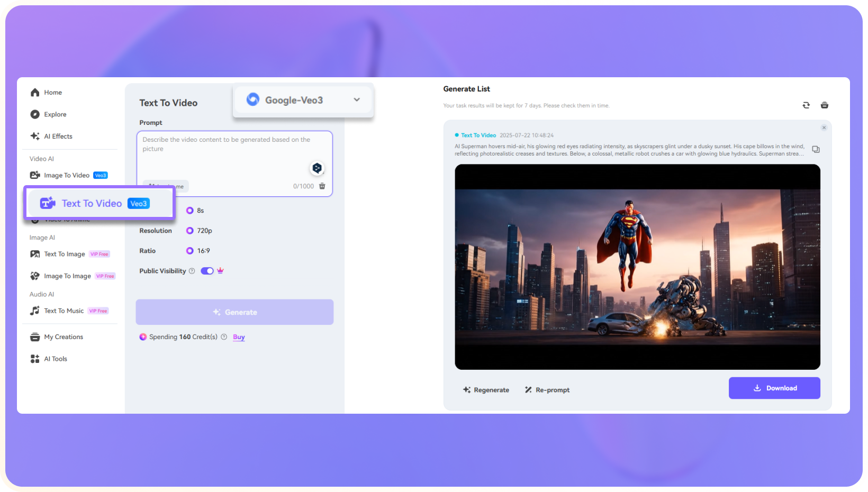
Task: Click the Regenerate button
Action: 486,390
